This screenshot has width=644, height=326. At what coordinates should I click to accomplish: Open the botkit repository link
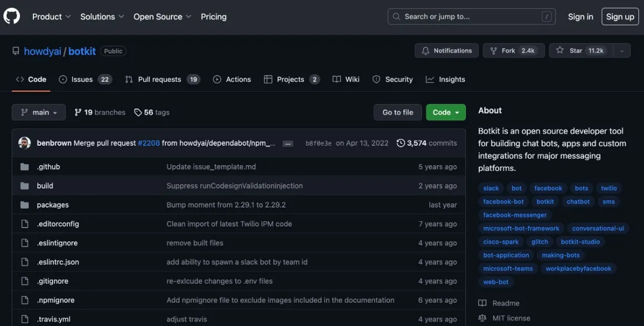(x=82, y=51)
